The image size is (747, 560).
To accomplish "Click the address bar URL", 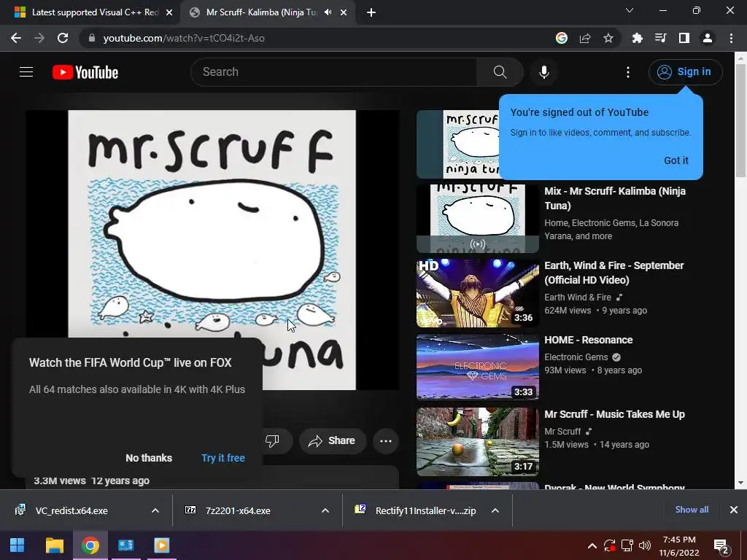I will tap(184, 38).
